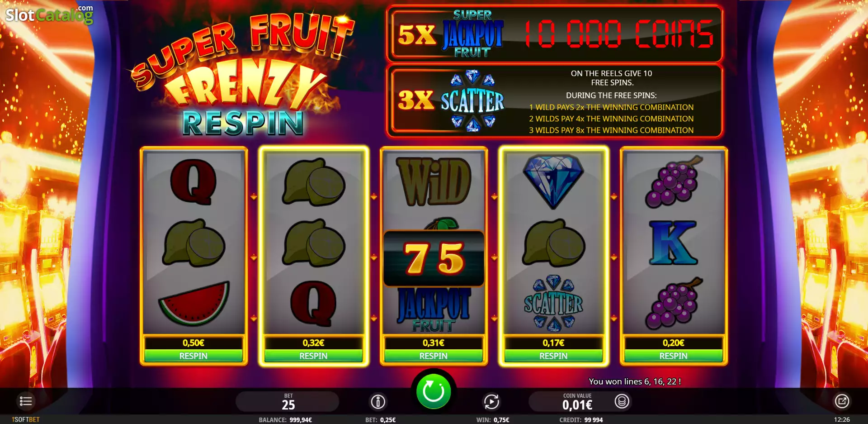Open the Bet 25 selector
This screenshot has width=868, height=424.
(288, 401)
